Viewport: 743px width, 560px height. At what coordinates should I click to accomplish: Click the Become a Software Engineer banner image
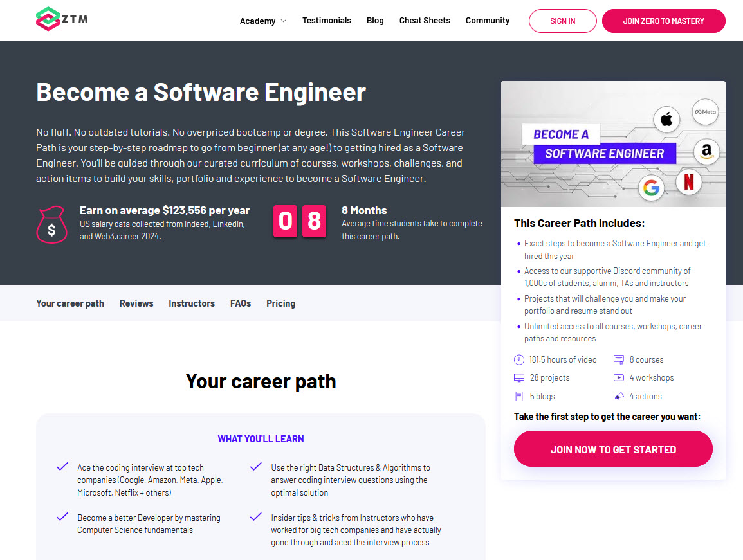(x=613, y=144)
